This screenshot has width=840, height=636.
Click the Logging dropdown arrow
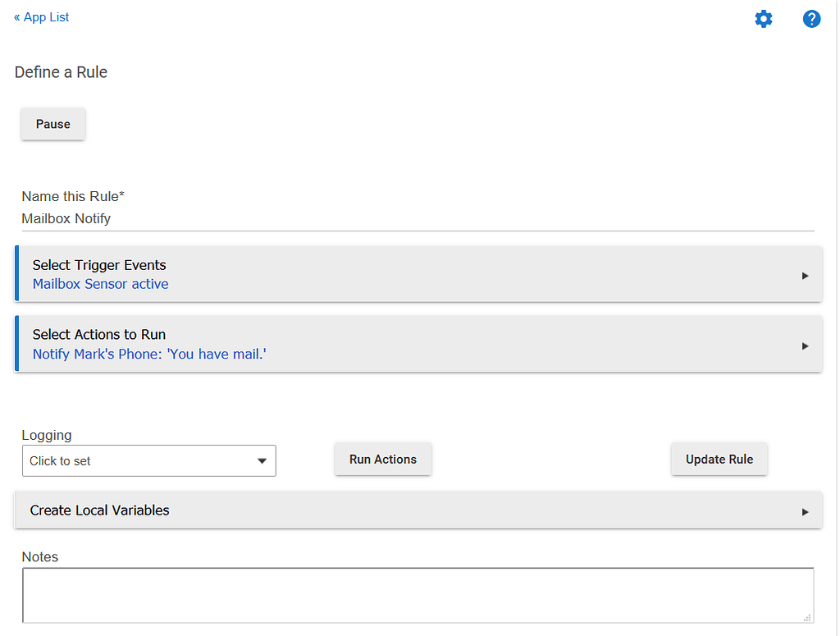(x=264, y=460)
